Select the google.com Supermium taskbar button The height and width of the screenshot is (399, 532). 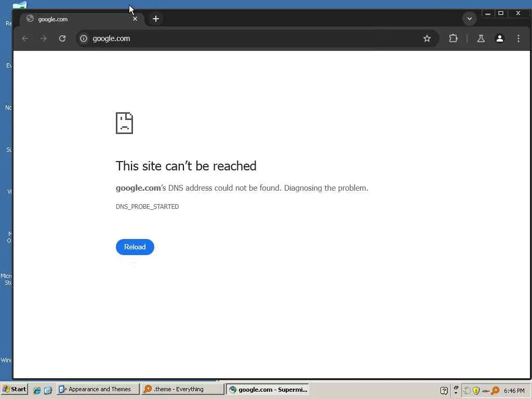(268, 390)
